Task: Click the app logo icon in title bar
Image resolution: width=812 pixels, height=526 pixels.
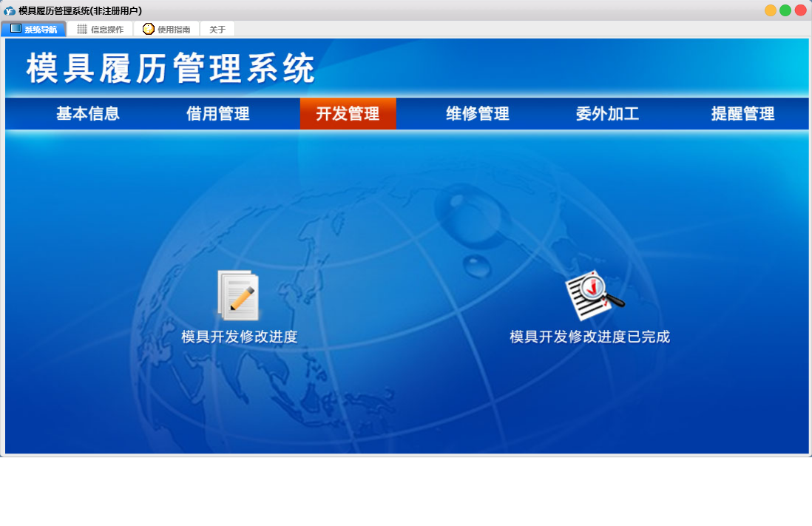Action: (10, 10)
